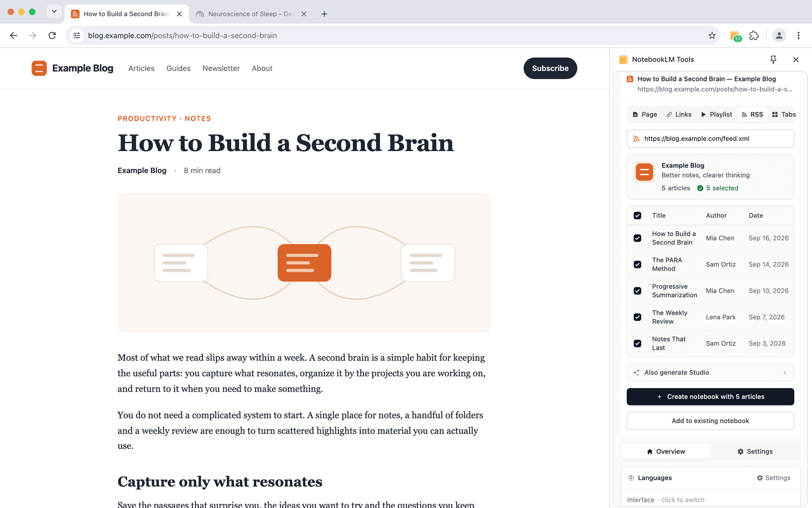Image resolution: width=812 pixels, height=508 pixels.
Task: Uncheck The PARA Method article
Action: [x=637, y=265]
